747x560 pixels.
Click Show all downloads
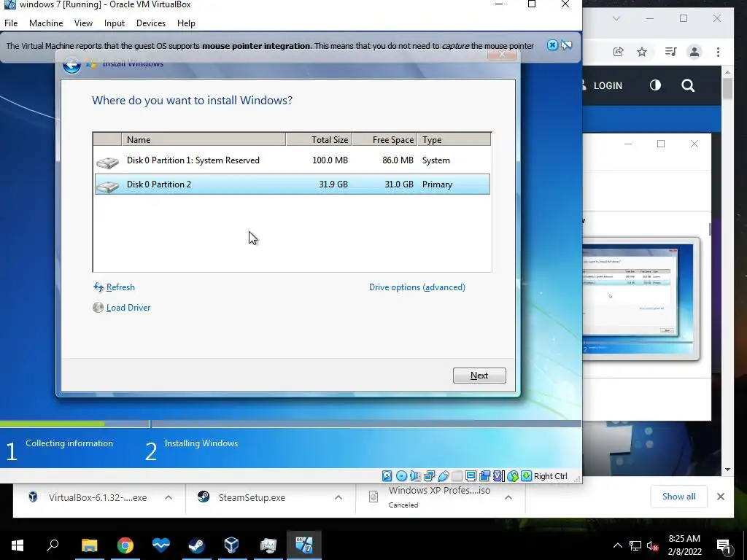(x=678, y=497)
